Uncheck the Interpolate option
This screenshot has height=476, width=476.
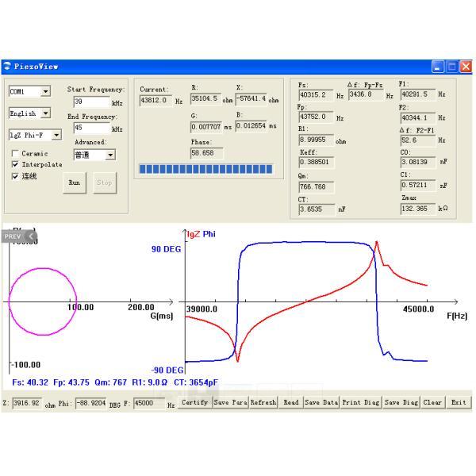15,164
